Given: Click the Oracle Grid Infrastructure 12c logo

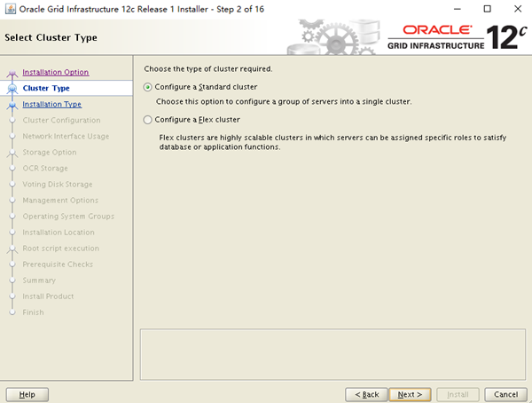Looking at the screenshot, I should pos(457,37).
